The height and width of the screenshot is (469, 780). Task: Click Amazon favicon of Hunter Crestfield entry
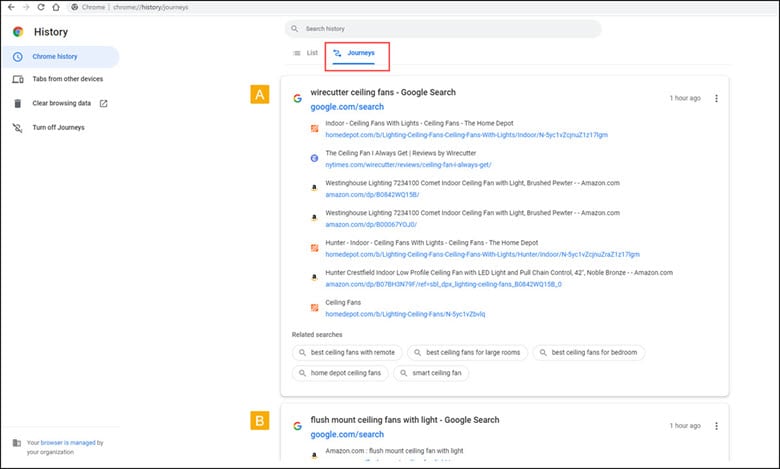tap(314, 278)
